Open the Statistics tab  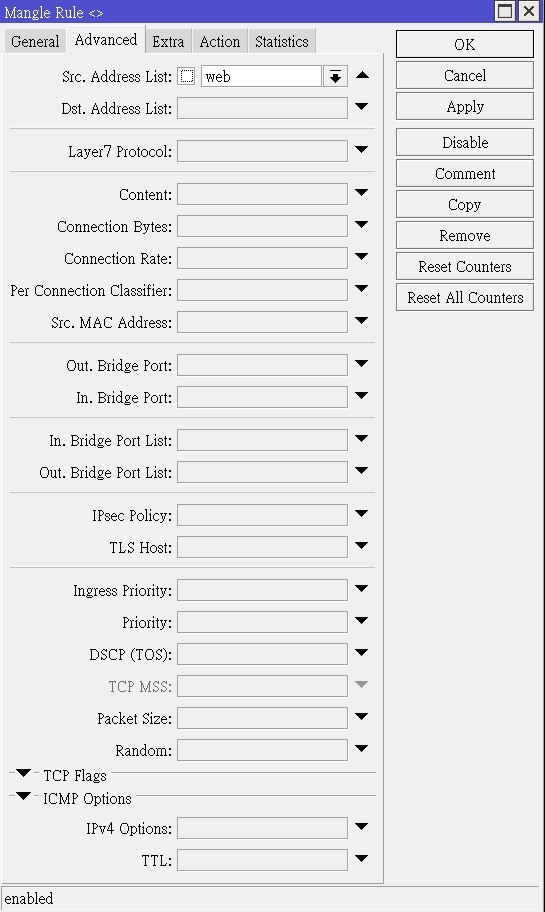pyautogui.click(x=282, y=41)
